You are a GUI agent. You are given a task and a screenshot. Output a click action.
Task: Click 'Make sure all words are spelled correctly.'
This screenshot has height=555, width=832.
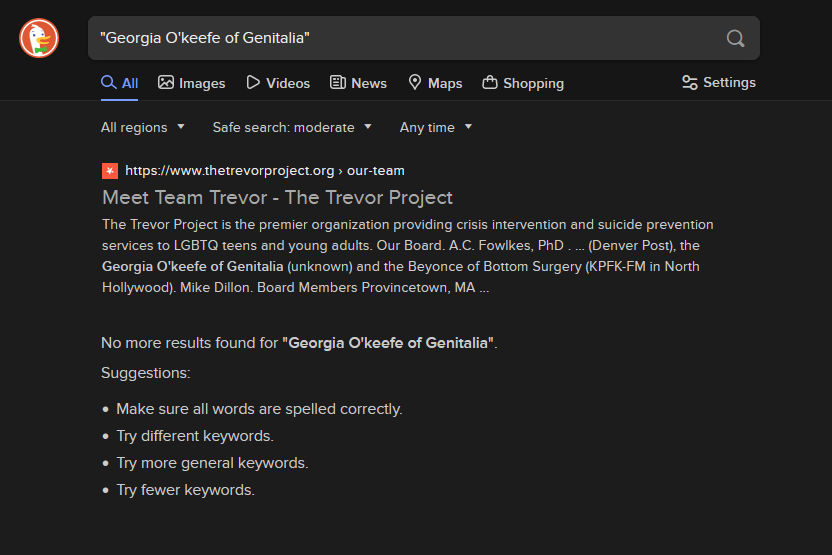point(259,409)
